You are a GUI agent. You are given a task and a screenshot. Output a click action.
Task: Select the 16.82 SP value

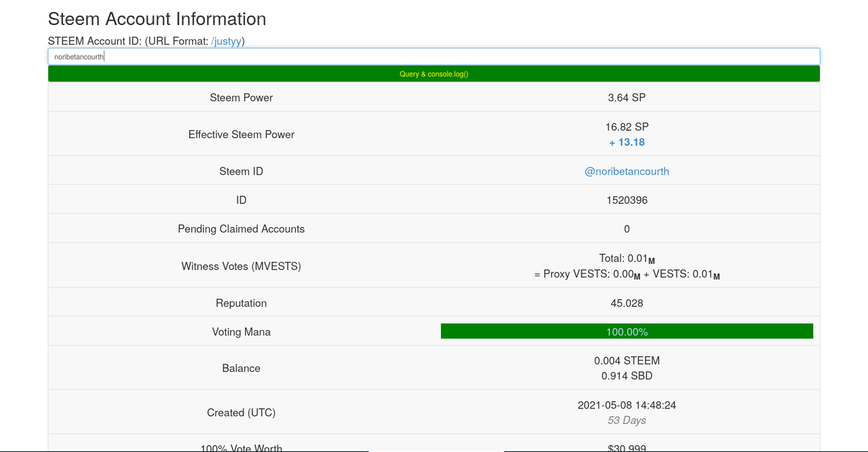point(627,127)
